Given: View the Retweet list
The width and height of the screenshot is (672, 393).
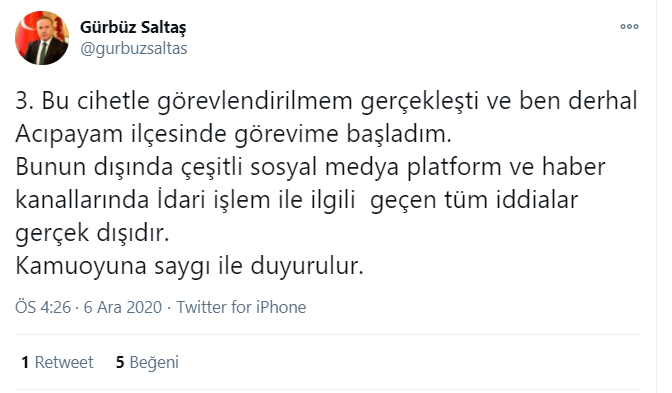Looking at the screenshot, I should [63, 362].
